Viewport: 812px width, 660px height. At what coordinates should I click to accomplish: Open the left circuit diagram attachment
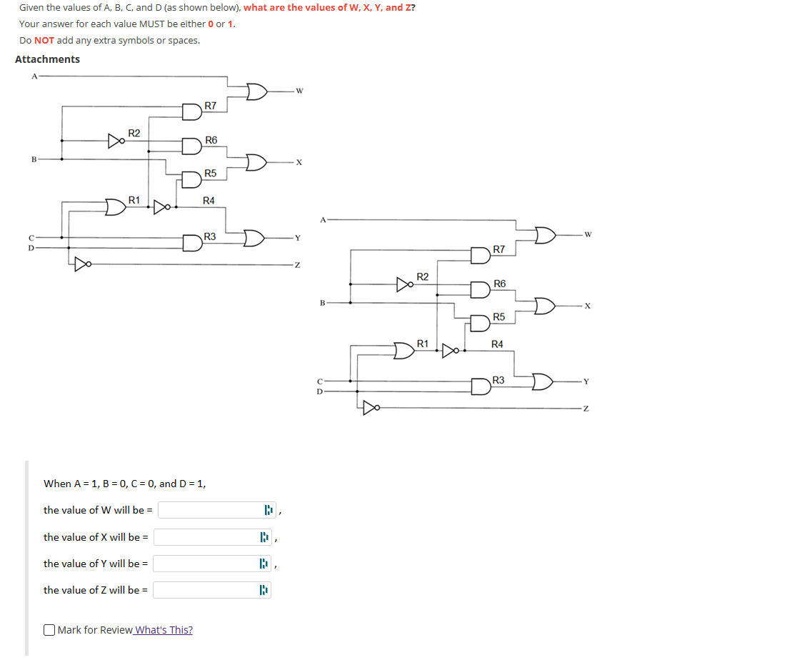(164, 171)
